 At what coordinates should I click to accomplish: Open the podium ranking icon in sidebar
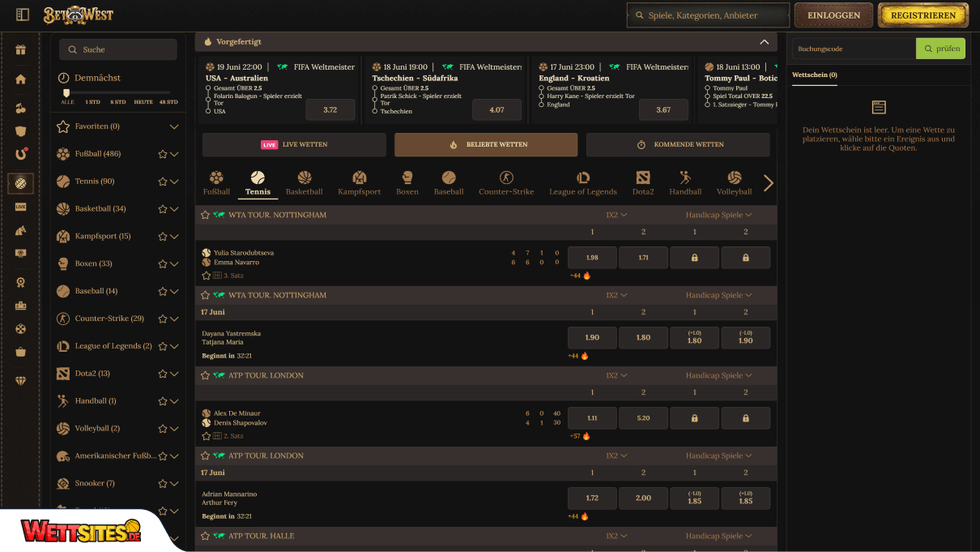coord(21,306)
